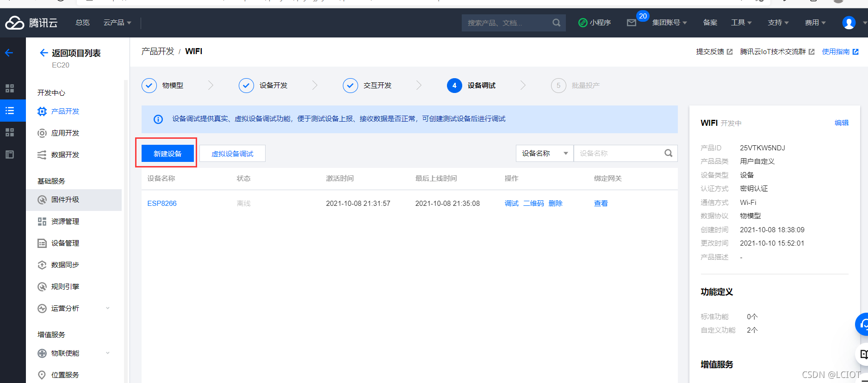This screenshot has height=383, width=868.
Task: Expand the 运营分析 submenu chevron
Action: point(108,308)
